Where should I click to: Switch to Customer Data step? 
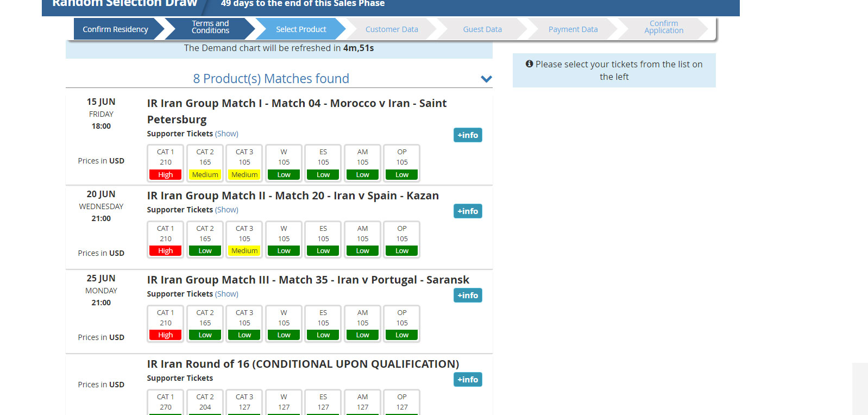[391, 29]
